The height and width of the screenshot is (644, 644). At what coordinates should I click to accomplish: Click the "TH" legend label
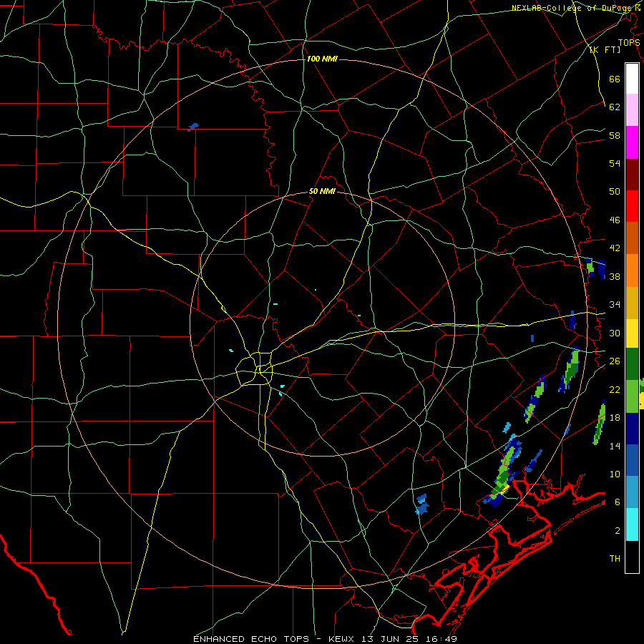pos(615,559)
